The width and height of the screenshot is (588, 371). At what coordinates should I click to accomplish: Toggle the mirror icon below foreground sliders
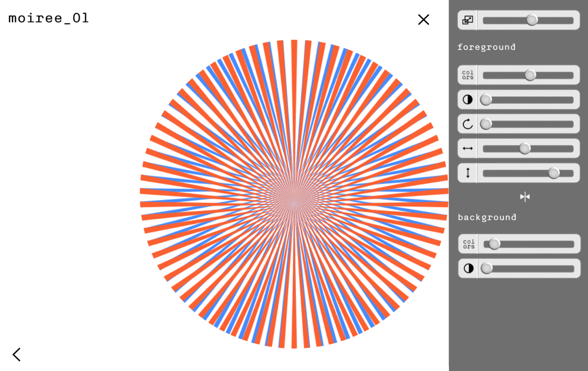pos(524,197)
